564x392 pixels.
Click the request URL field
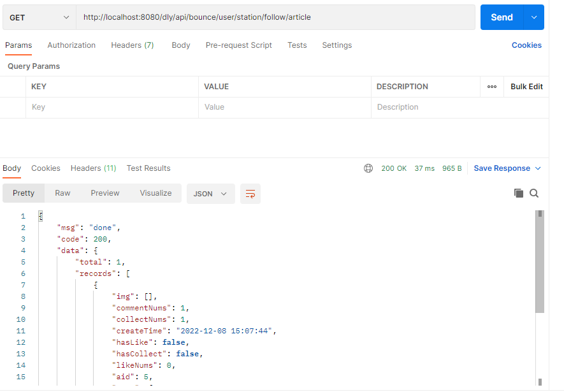pos(275,17)
